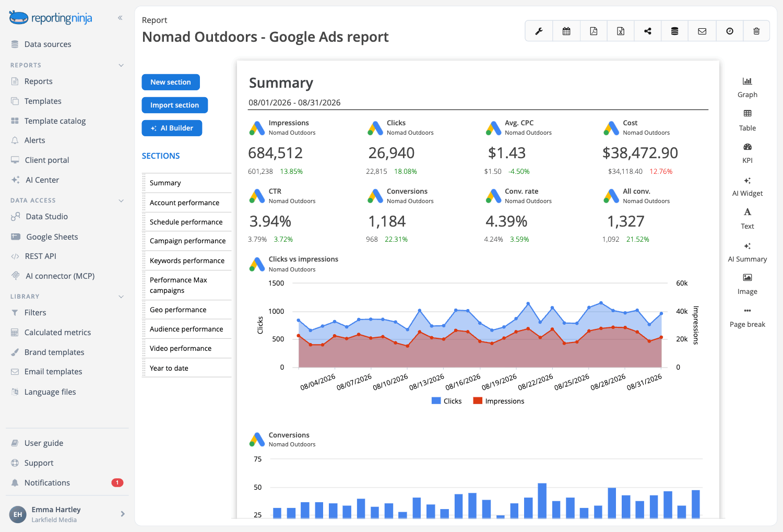Collapse the sidebar with double chevron
This screenshot has height=532, width=783.
point(120,18)
